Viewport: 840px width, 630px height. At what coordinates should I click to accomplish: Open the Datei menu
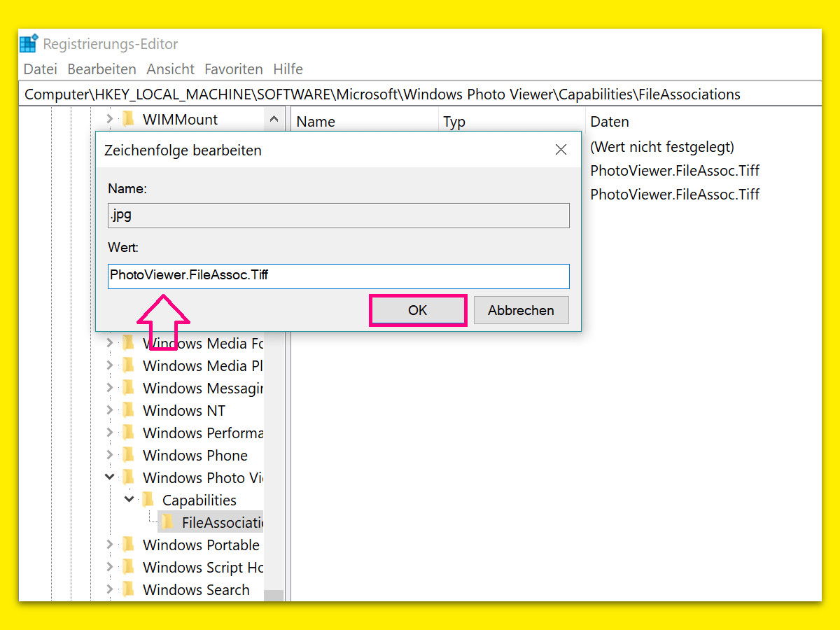pyautogui.click(x=41, y=69)
